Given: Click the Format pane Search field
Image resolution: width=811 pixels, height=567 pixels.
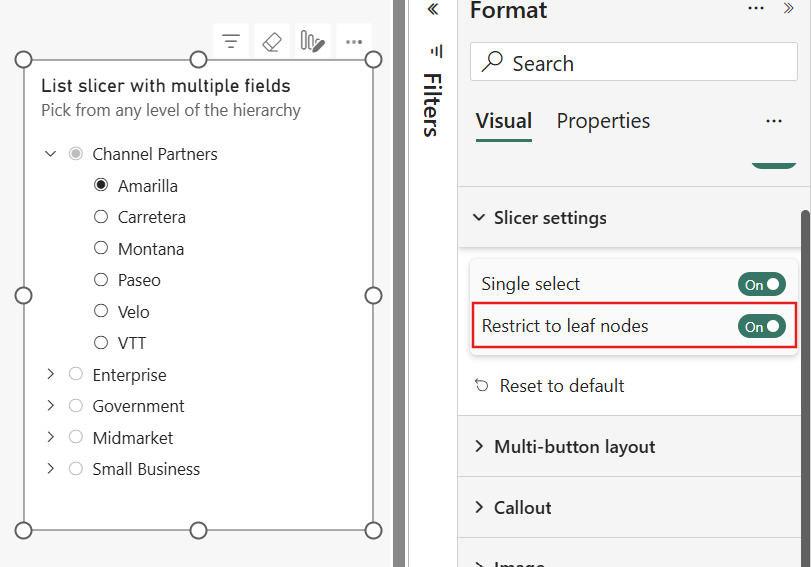Looking at the screenshot, I should click(634, 62).
